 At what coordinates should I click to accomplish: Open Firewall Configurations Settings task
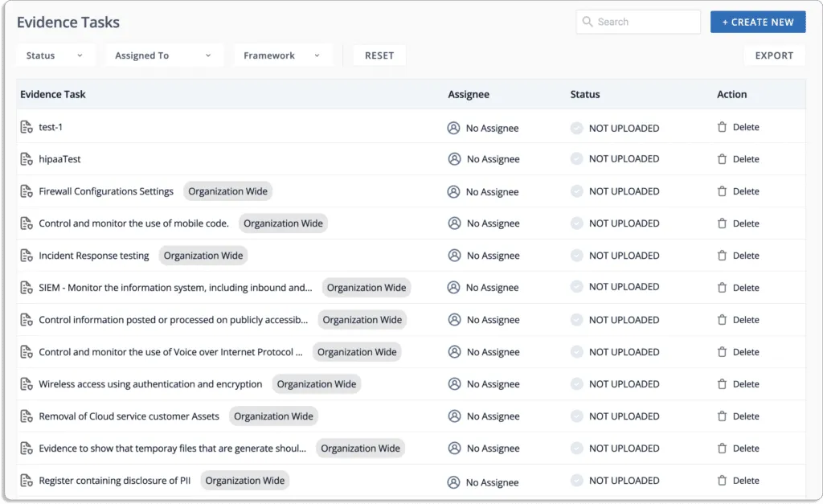pyautogui.click(x=106, y=191)
